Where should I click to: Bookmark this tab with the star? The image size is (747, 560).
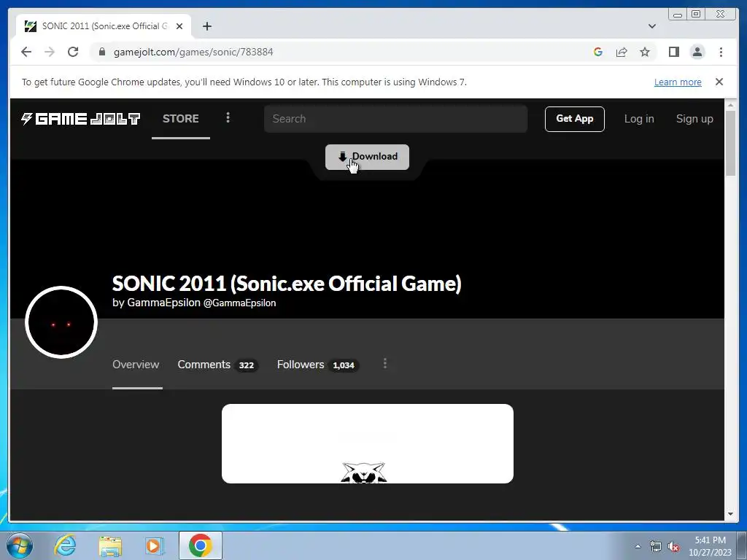pyautogui.click(x=645, y=52)
